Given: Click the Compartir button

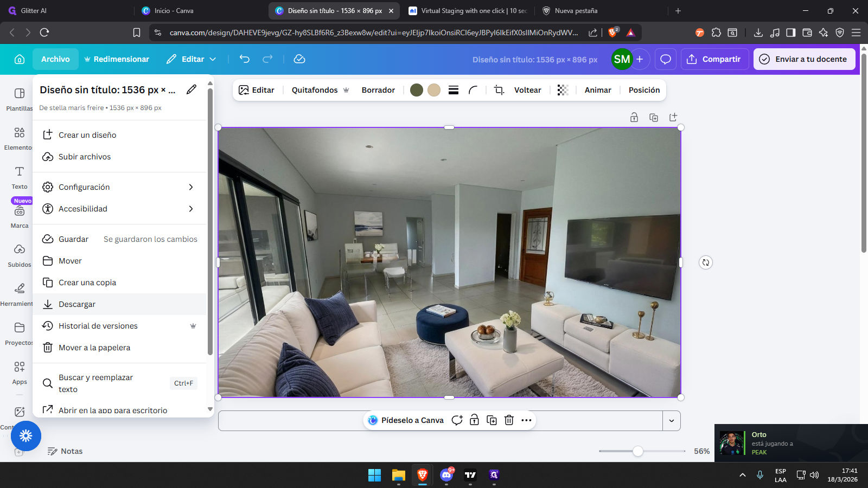Looking at the screenshot, I should pos(714,59).
